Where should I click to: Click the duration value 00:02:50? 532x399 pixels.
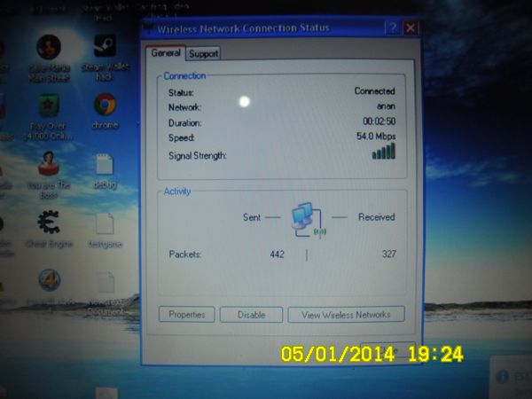pos(379,121)
